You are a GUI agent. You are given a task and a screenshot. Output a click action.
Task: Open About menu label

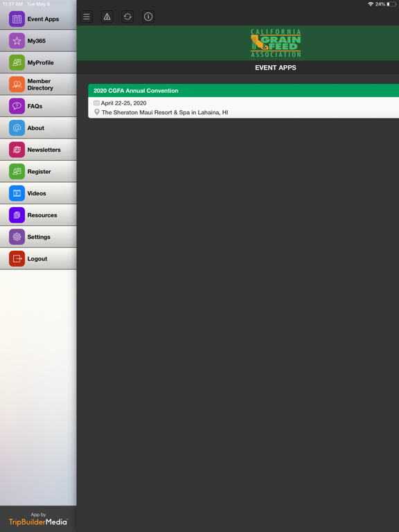[x=35, y=128]
